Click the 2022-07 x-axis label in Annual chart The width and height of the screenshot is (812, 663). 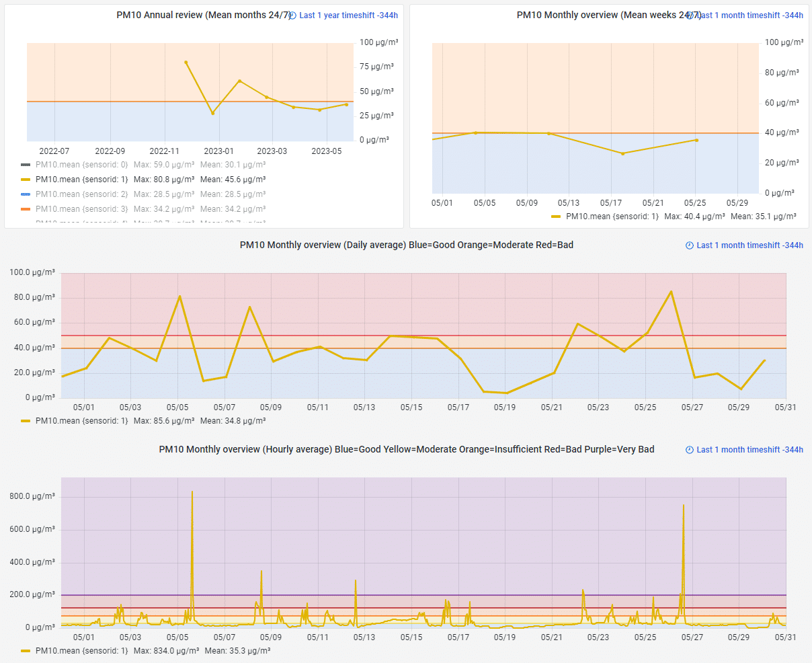click(x=54, y=151)
